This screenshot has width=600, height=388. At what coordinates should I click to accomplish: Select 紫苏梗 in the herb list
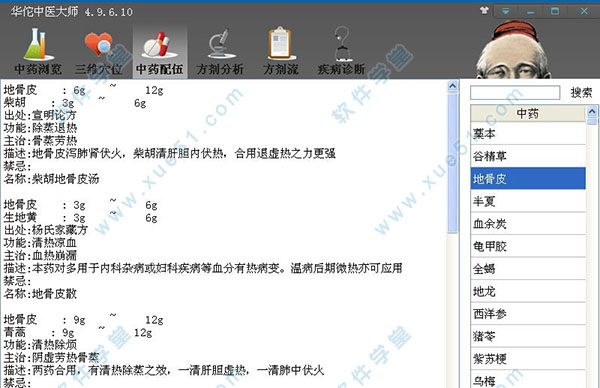click(528, 359)
